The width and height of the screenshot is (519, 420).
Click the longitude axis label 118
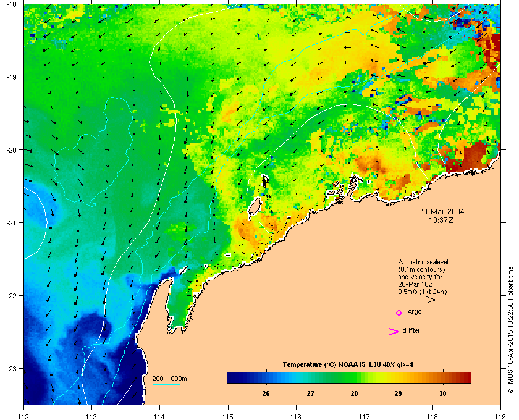pos(432,416)
